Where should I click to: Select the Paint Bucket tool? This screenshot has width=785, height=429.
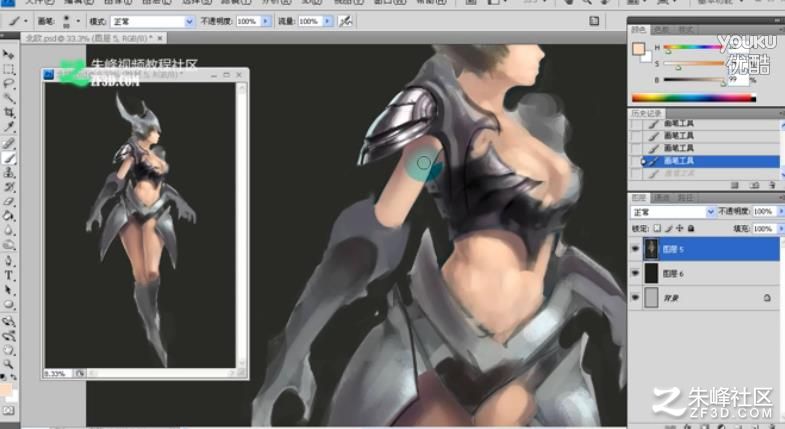(8, 216)
